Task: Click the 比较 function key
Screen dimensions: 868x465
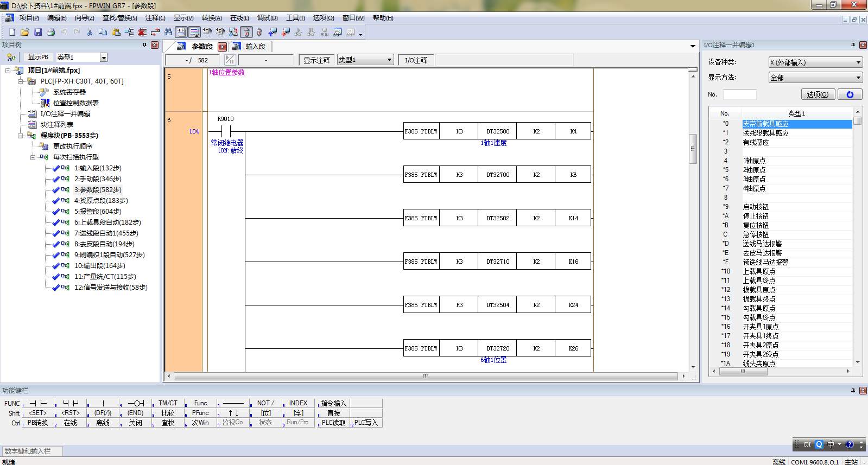Action: 168,413
